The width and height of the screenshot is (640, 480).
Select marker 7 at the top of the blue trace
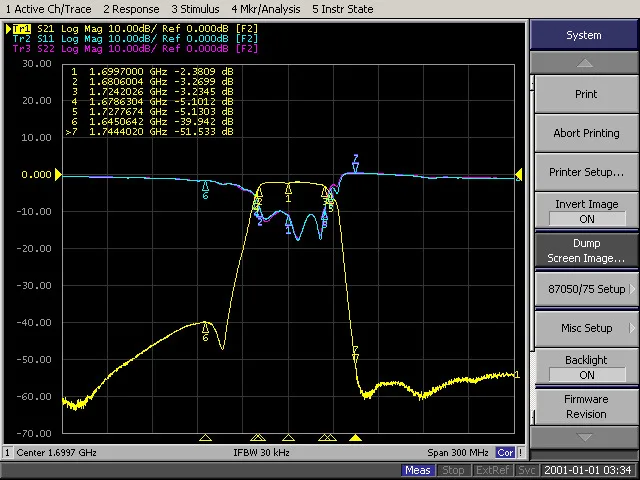(355, 165)
